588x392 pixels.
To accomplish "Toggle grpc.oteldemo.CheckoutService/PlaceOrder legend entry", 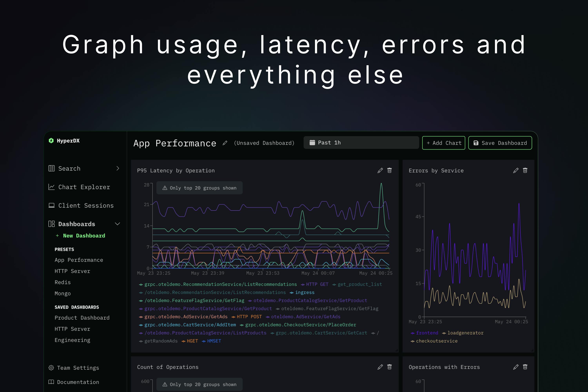I will pos(298,325).
